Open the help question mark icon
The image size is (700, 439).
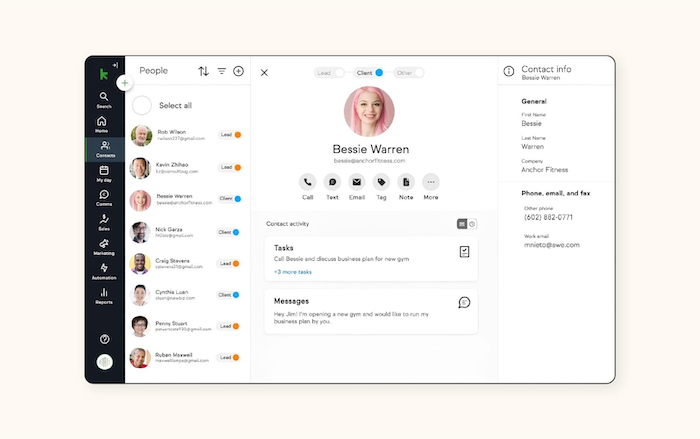[104, 340]
